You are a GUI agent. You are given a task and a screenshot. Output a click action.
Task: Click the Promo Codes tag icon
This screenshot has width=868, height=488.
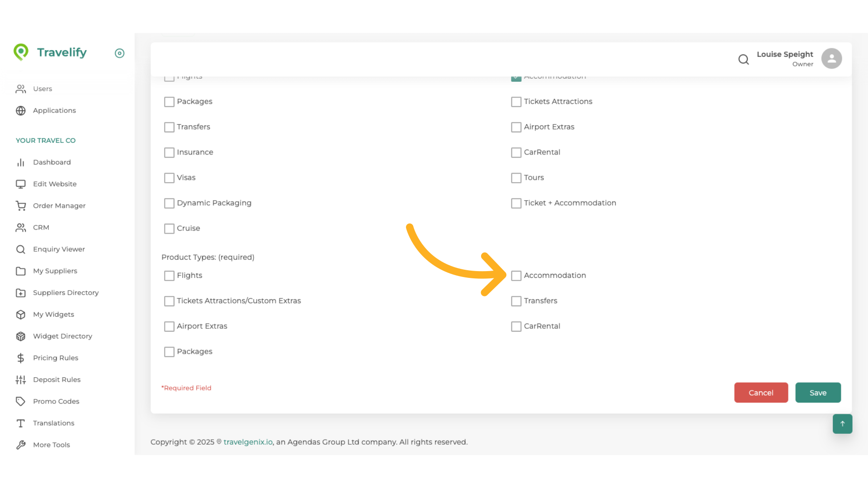21,401
